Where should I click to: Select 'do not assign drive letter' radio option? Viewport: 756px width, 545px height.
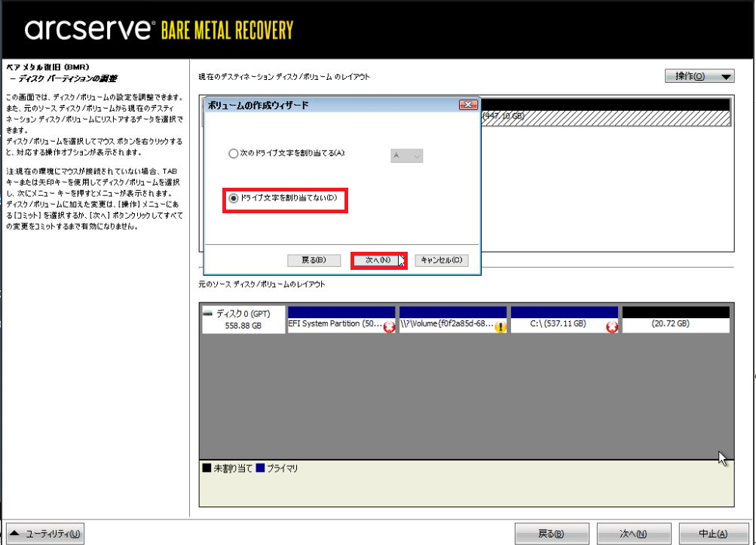tap(234, 198)
